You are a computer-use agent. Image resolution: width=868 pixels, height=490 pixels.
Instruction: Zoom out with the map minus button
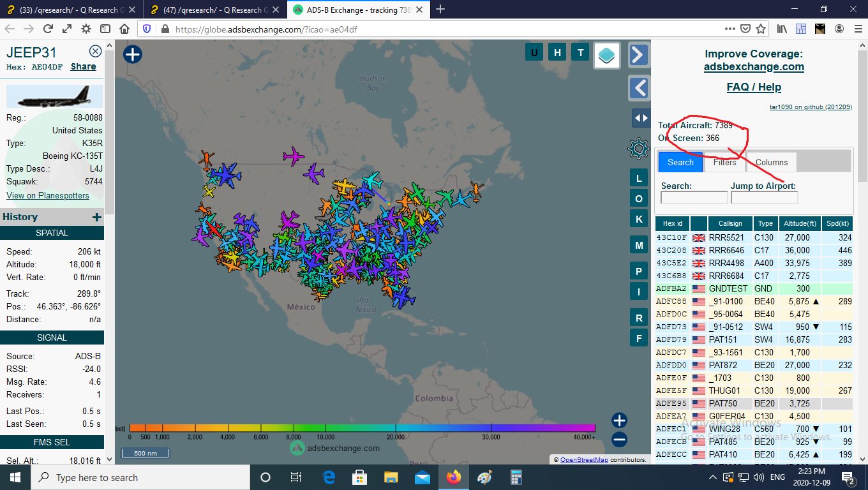tap(619, 439)
